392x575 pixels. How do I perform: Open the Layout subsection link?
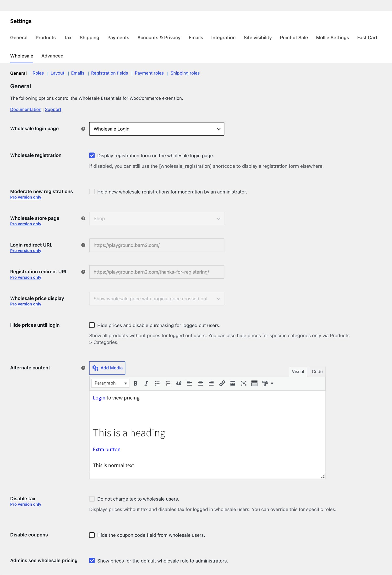pos(57,73)
